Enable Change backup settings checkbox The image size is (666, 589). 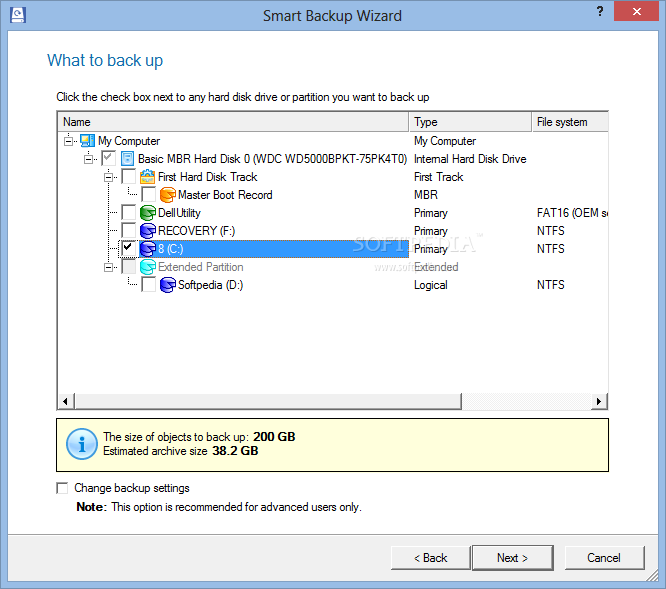[62, 488]
